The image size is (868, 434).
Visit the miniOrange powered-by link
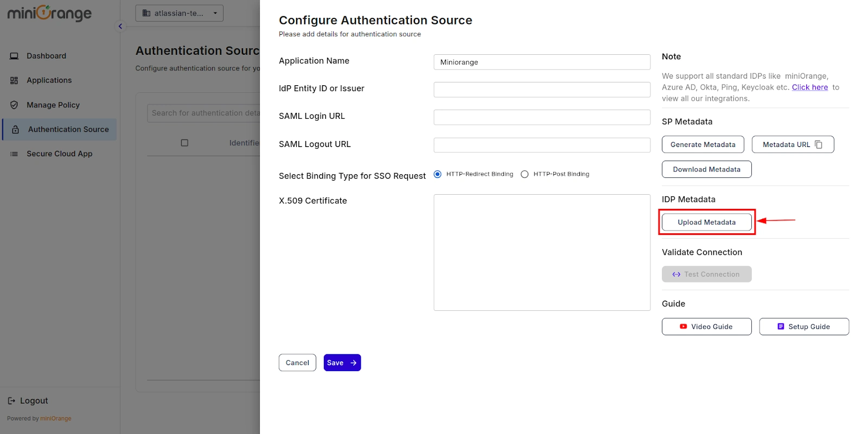click(x=56, y=419)
